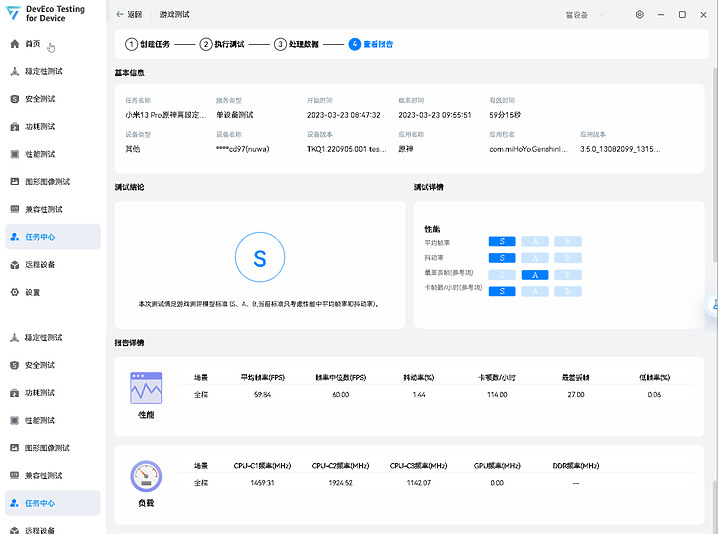Click effective time 59分15秒
The width and height of the screenshot is (720, 534).
click(505, 115)
